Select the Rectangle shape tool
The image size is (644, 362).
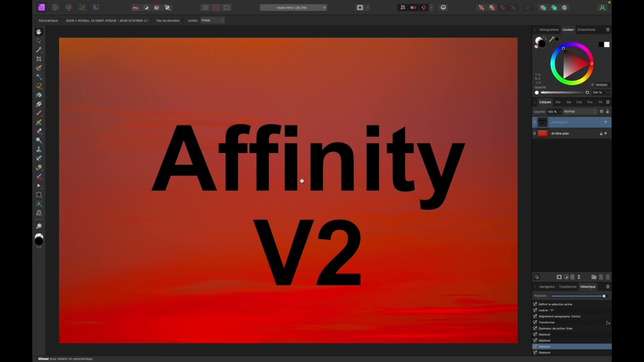[x=39, y=195]
